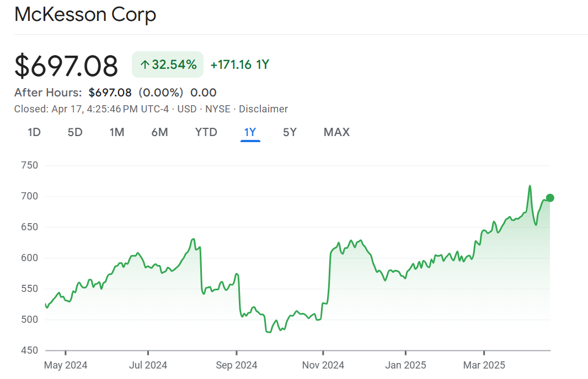Open the 5Y chart range
Image resolution: width=588 pixels, height=379 pixels.
coord(290,132)
